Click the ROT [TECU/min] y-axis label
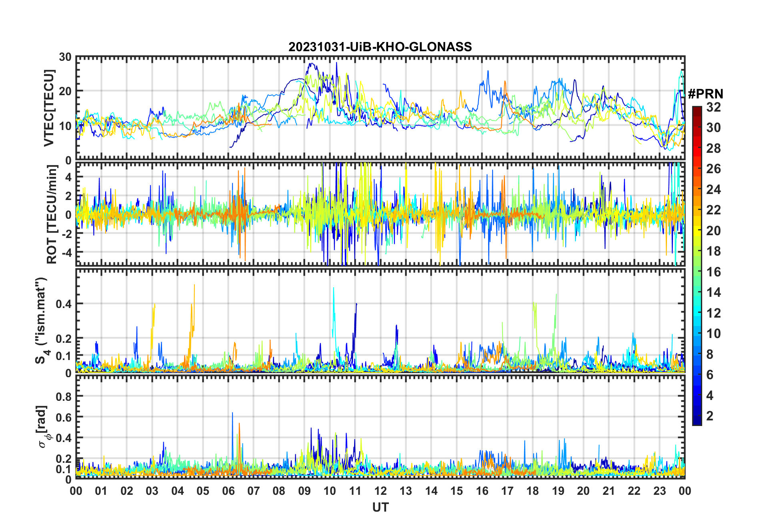 pyautogui.click(x=52, y=214)
